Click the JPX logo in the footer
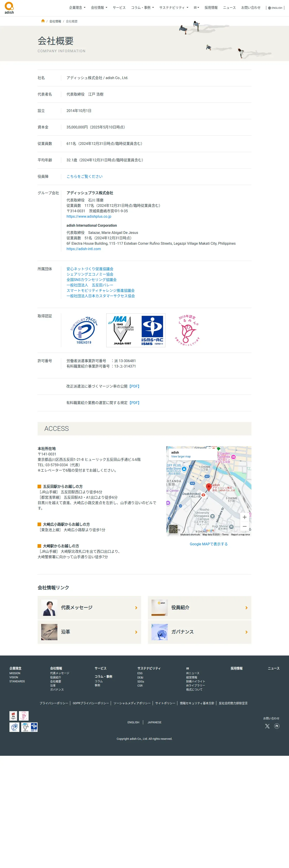This screenshot has width=289, height=868. click(x=13, y=716)
